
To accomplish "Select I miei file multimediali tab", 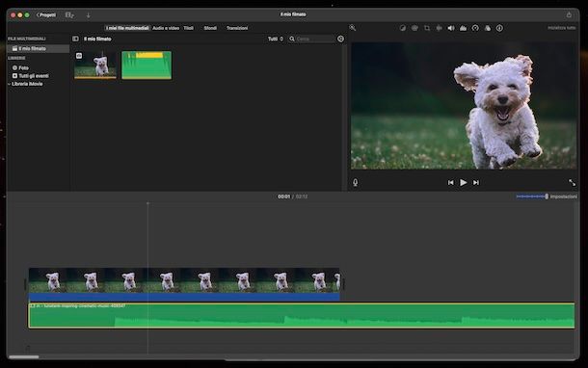I will point(127,28).
